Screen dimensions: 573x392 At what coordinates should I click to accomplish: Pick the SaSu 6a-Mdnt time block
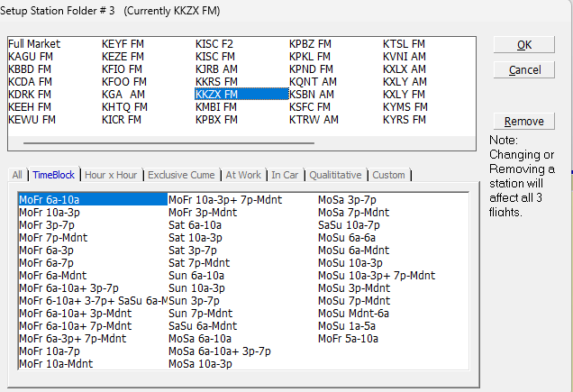coord(203,326)
